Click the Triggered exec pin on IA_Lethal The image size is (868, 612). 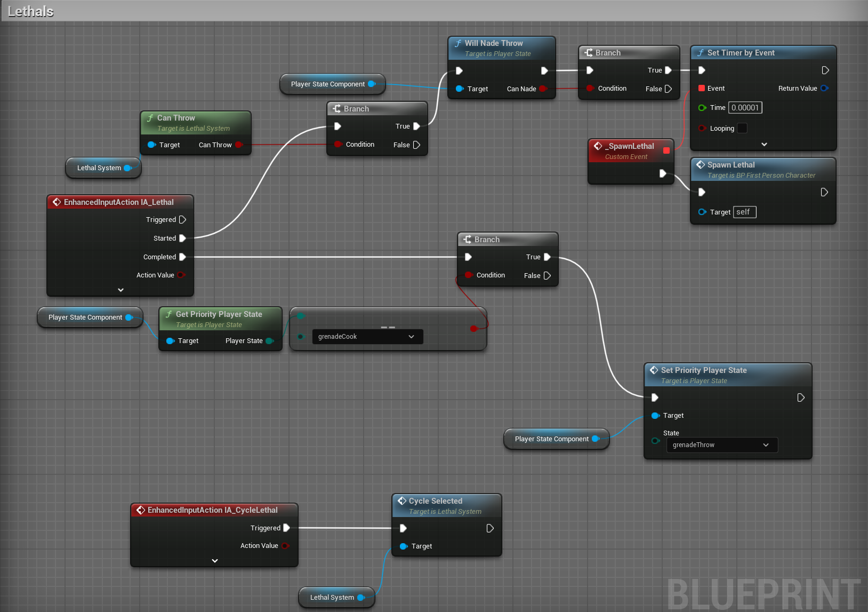[x=182, y=220]
